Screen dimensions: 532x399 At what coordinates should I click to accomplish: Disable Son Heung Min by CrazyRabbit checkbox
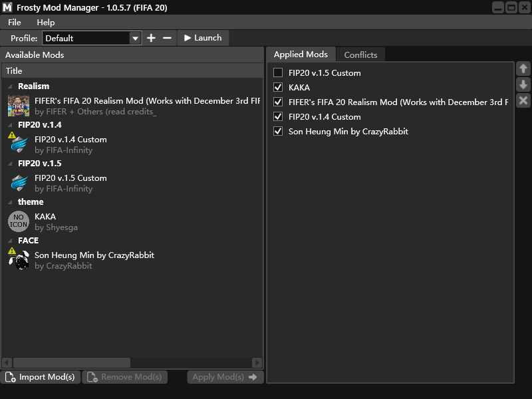(278, 131)
